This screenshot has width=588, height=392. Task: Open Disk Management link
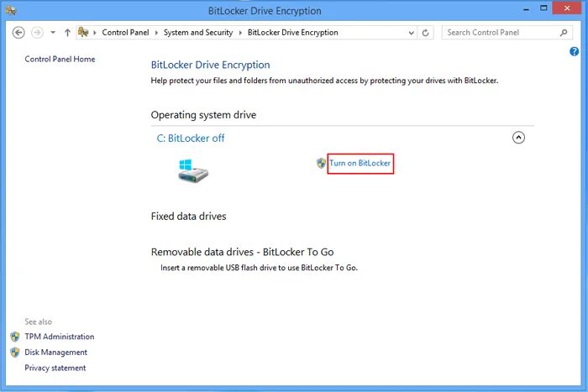(x=56, y=353)
